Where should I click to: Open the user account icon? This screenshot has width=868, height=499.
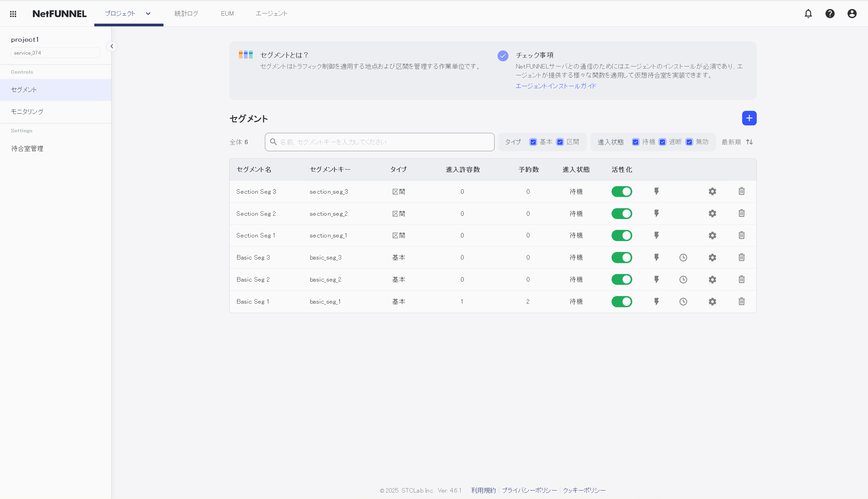point(852,13)
